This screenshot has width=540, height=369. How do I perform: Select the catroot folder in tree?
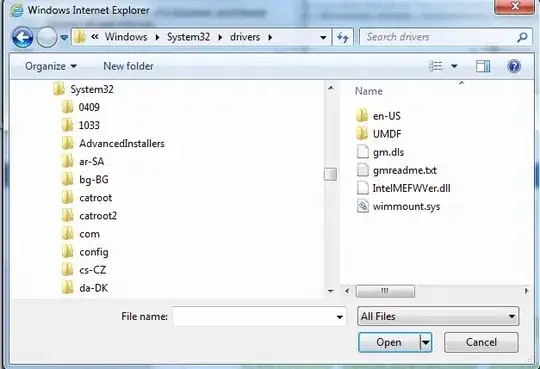pos(87,198)
